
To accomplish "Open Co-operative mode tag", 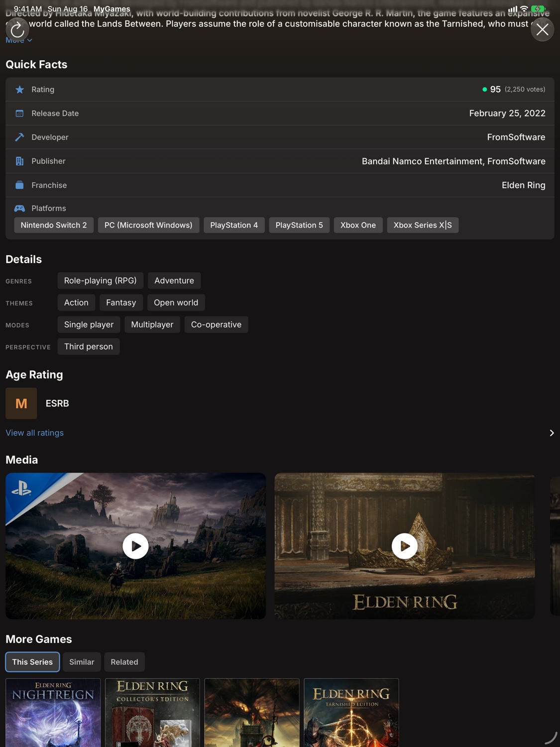I will point(216,324).
